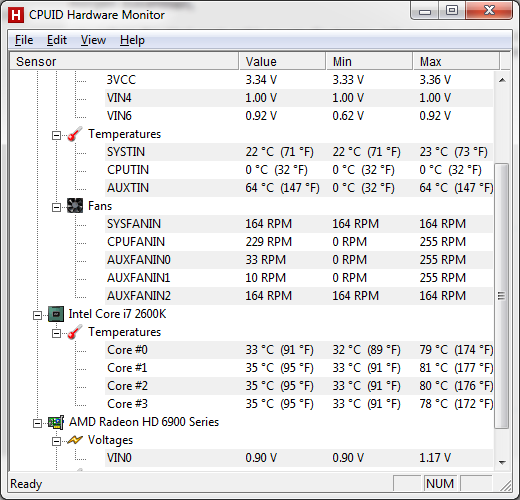The image size is (520, 500).
Task: Select the SYSFANIN fan row
Action: click(x=299, y=224)
